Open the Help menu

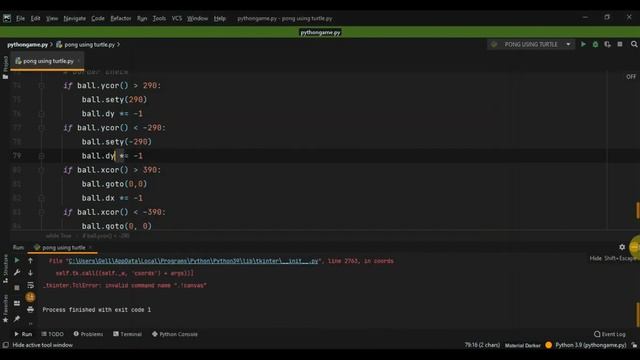coord(220,18)
